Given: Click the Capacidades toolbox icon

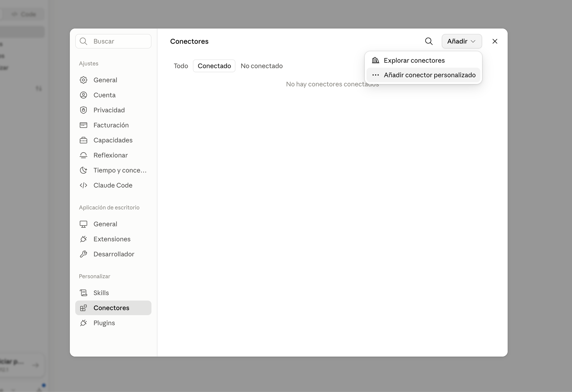Looking at the screenshot, I should click(83, 140).
